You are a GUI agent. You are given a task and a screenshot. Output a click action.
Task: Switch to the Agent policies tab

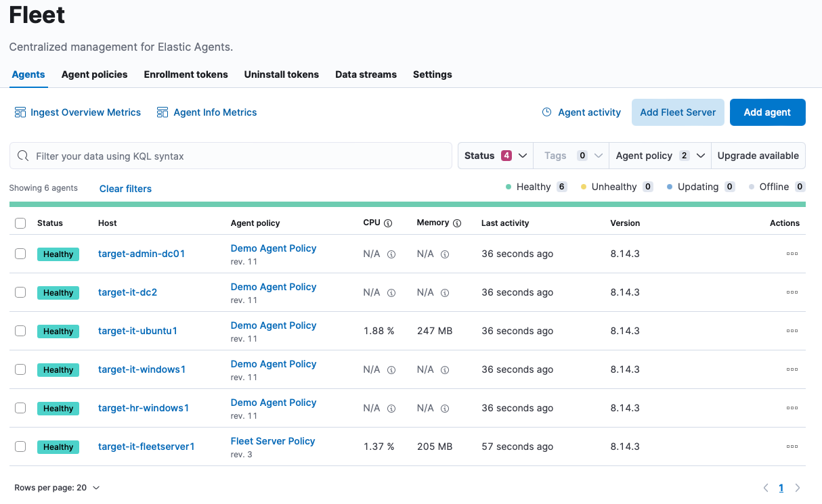pyautogui.click(x=94, y=74)
